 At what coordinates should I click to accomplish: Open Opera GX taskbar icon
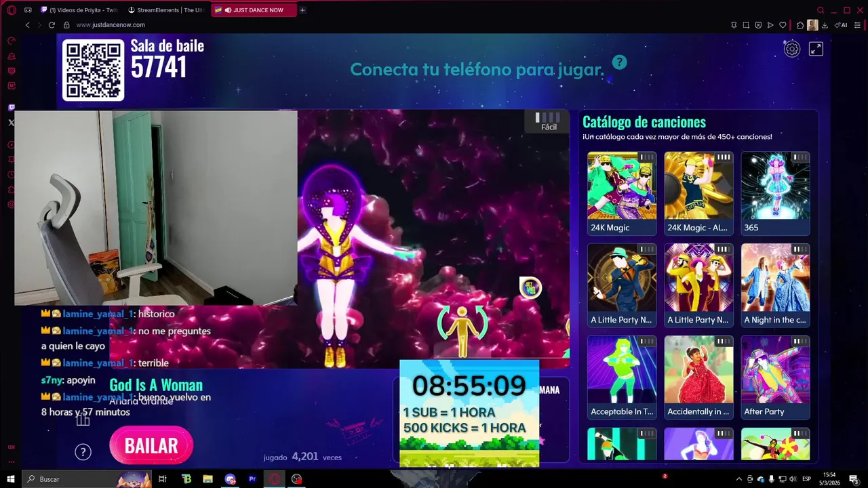[x=275, y=479]
